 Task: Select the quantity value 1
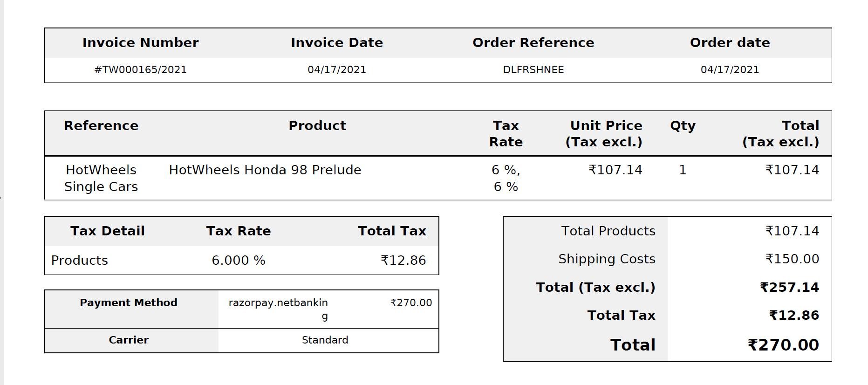click(x=682, y=170)
